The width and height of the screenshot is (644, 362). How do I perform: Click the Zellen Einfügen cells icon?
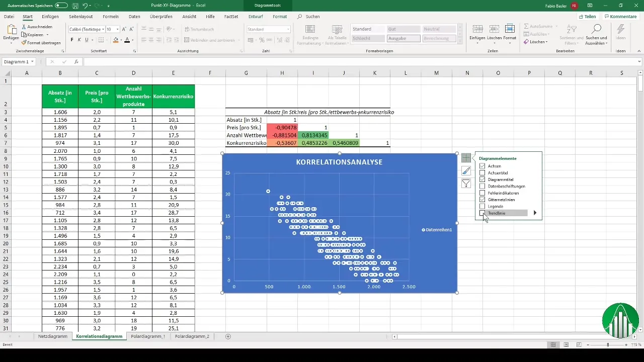477,29
